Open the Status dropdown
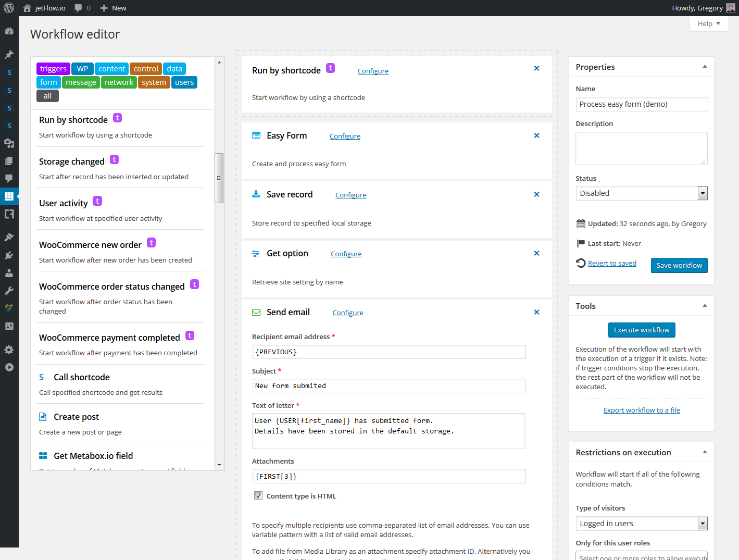 (641, 193)
